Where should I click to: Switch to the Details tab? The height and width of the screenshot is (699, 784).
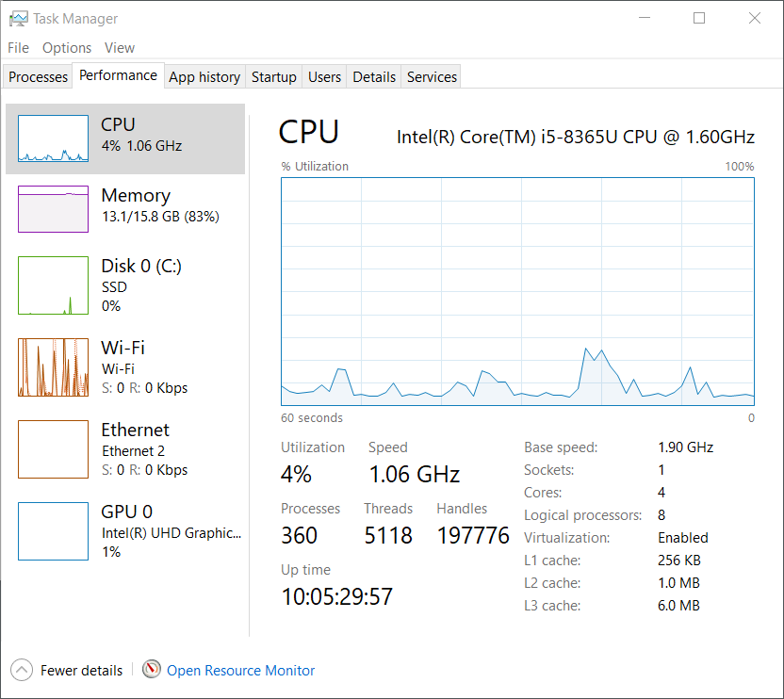click(374, 77)
